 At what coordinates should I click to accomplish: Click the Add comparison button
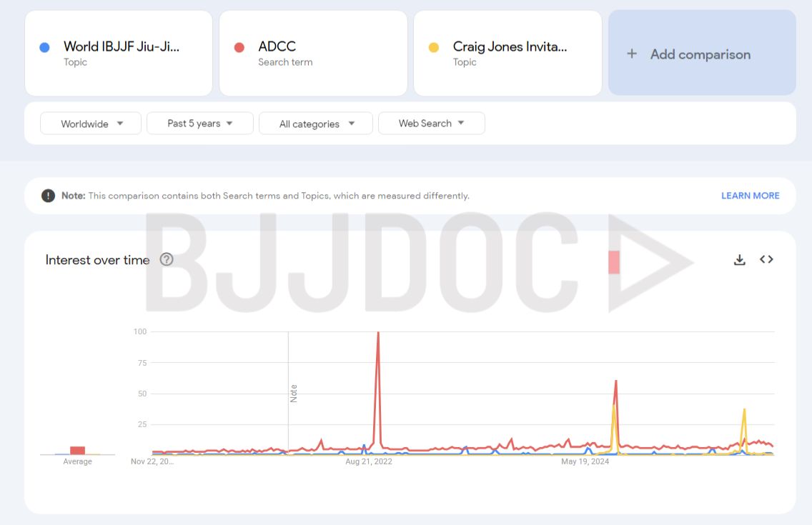[701, 54]
